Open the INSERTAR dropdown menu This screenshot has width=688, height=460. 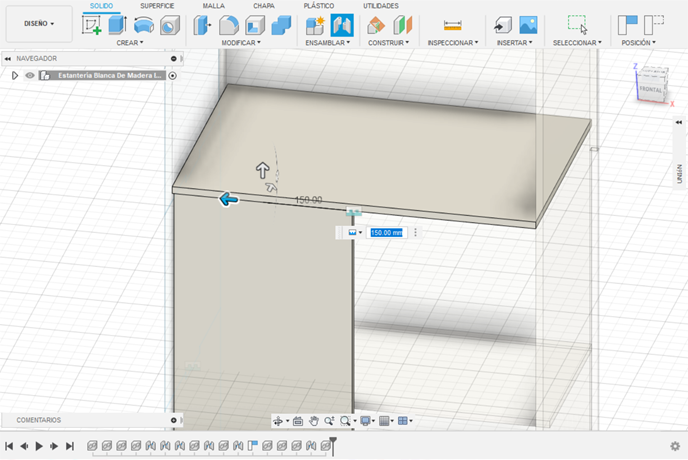[514, 43]
